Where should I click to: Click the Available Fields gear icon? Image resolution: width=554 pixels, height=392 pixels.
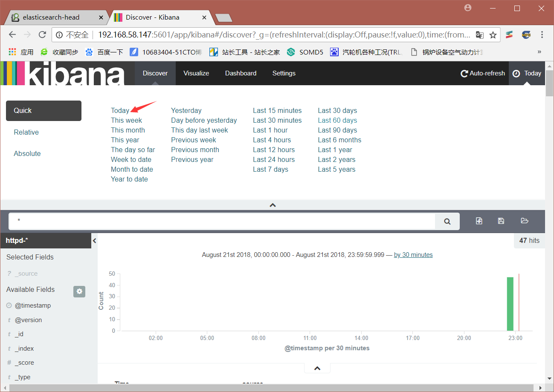coord(79,291)
